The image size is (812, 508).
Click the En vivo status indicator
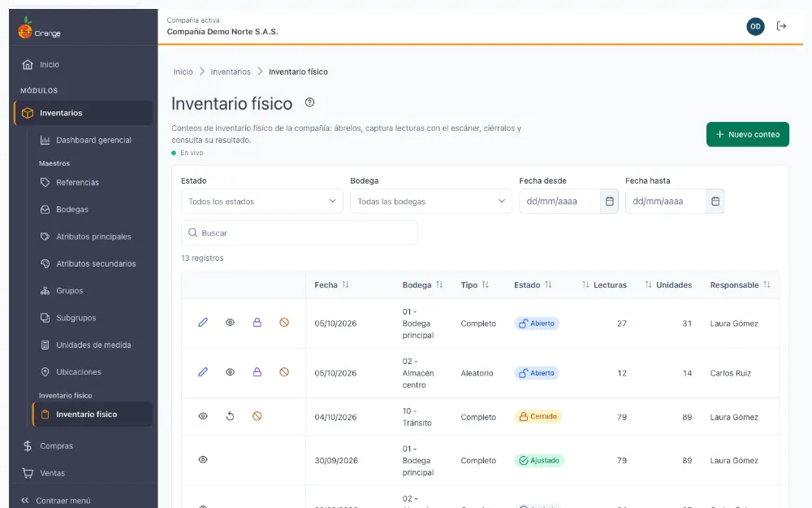(188, 153)
